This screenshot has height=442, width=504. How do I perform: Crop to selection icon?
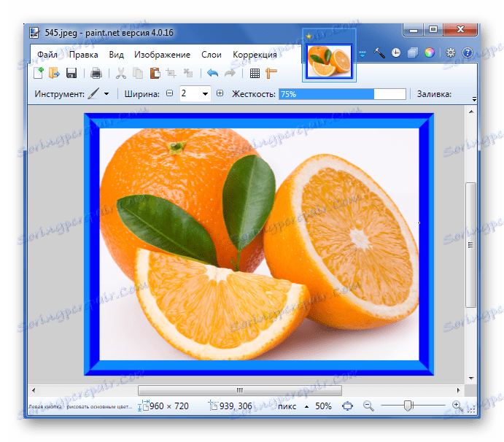point(171,73)
